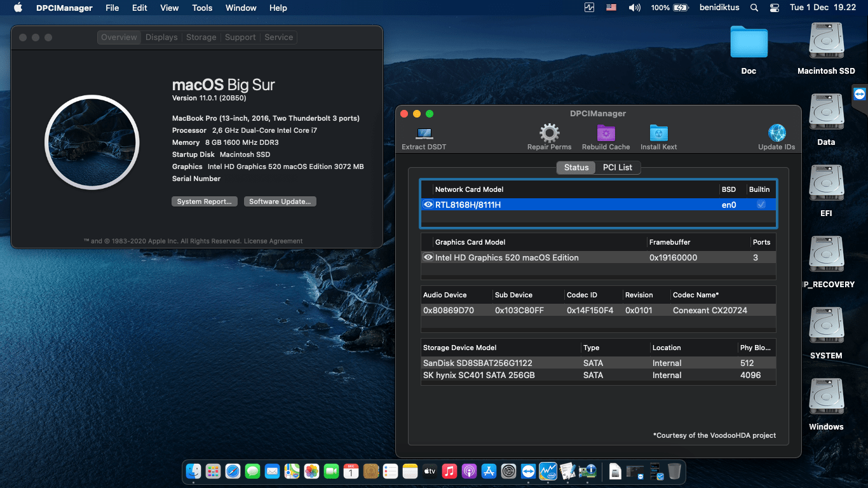Click the Update IDs globe icon
Image resolution: width=868 pixels, height=488 pixels.
pyautogui.click(x=776, y=133)
